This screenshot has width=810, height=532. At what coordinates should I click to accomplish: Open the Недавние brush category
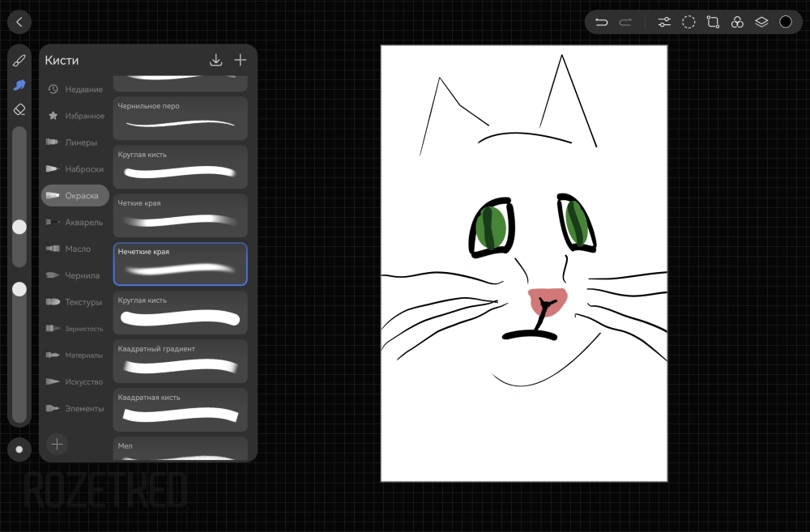click(x=75, y=89)
